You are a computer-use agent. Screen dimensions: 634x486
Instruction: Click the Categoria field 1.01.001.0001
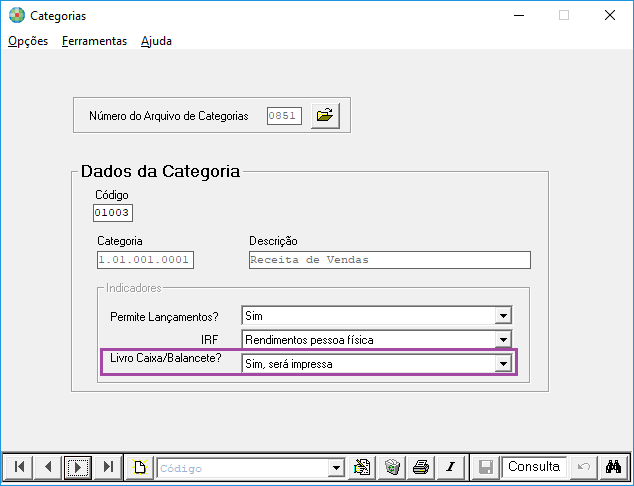point(145,260)
